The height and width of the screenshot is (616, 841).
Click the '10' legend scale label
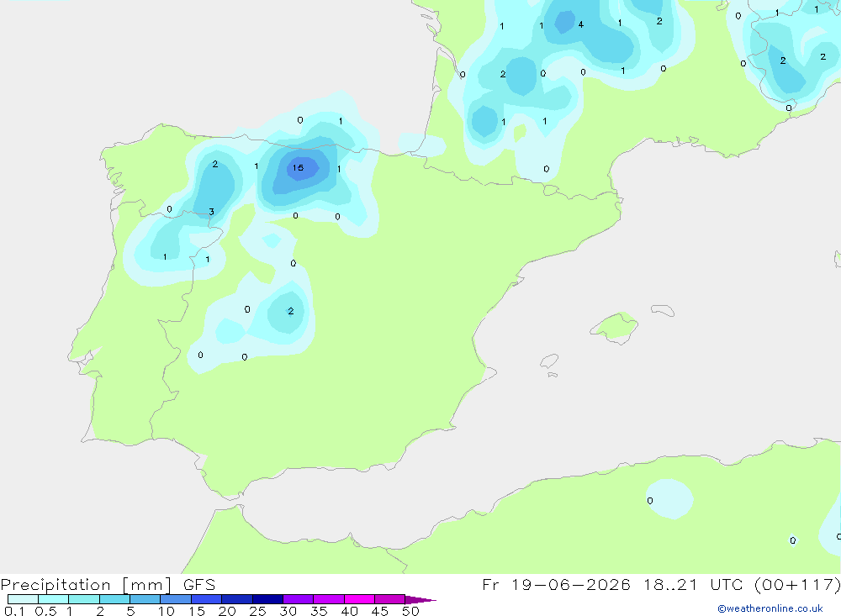(167, 611)
